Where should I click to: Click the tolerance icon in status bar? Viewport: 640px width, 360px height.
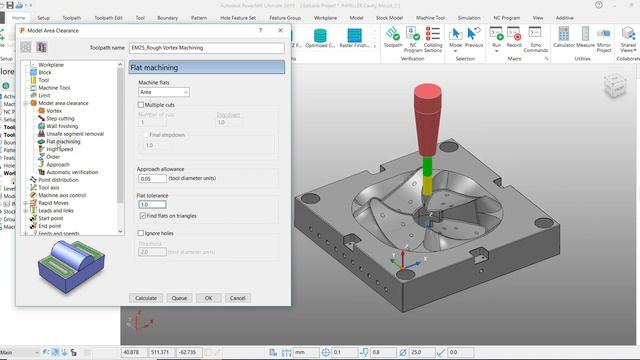click(326, 352)
